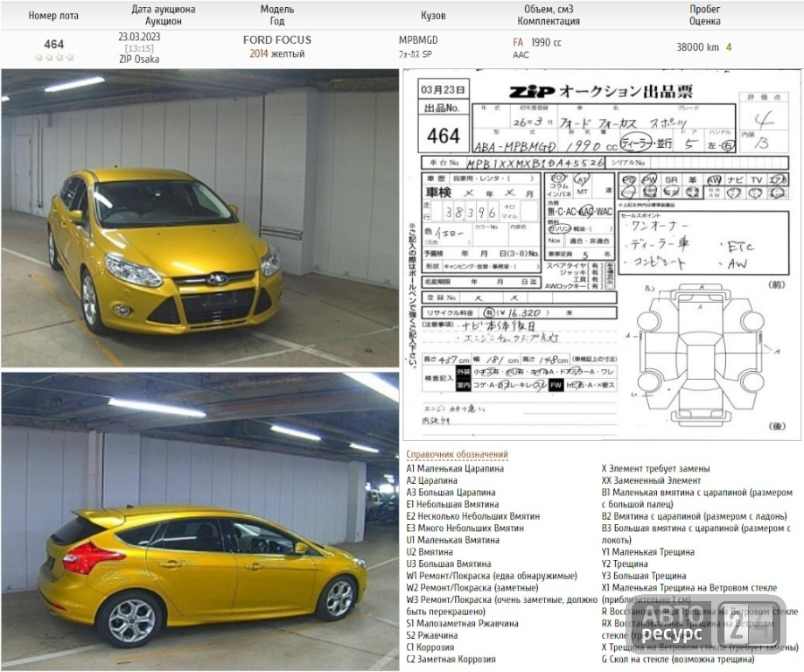
Task: Click the green grade '4' value
Action: (729, 47)
